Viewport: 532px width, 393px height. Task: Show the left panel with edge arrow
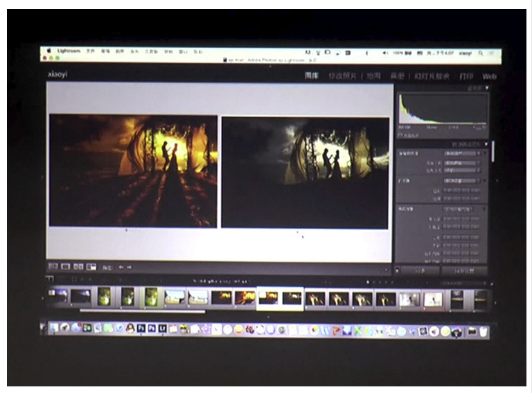tap(43, 177)
